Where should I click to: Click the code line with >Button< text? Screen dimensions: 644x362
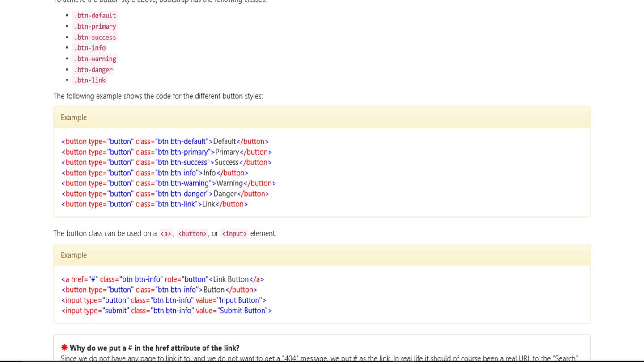click(x=159, y=290)
